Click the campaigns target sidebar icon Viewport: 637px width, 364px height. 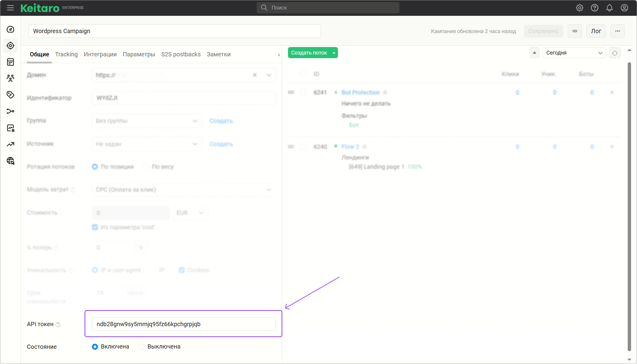coord(10,46)
